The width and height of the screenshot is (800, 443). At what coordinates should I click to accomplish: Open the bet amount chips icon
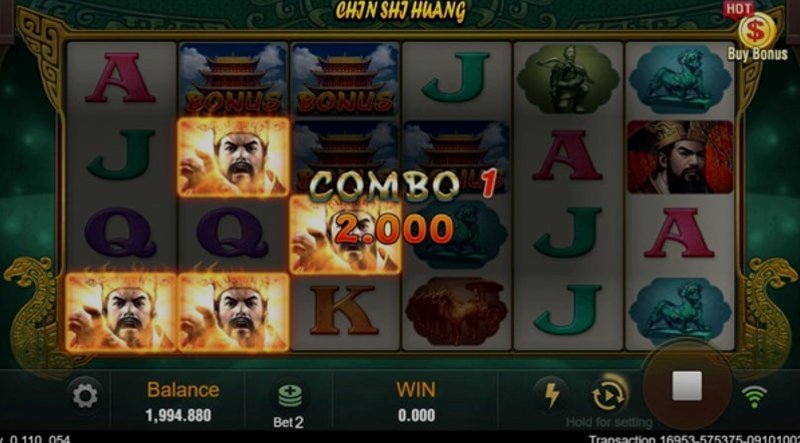289,396
